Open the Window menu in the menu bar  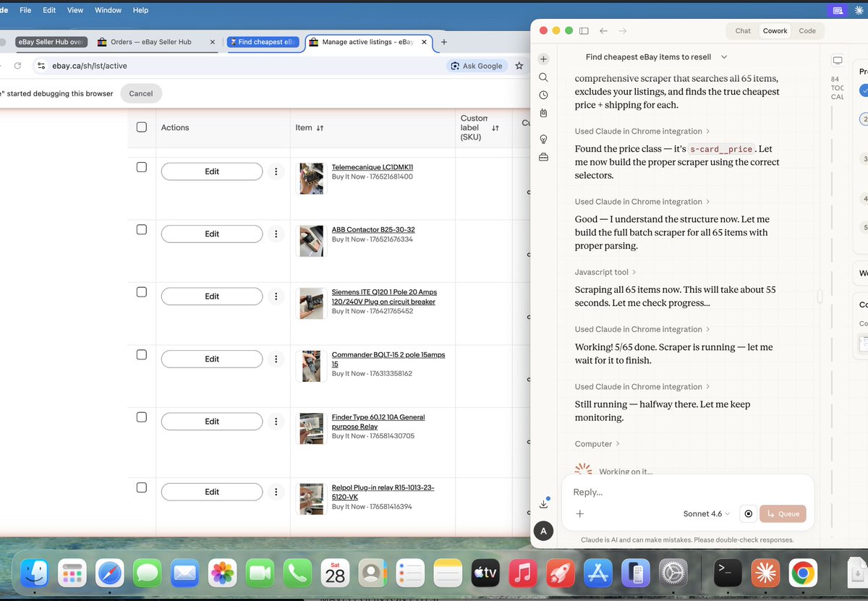(x=108, y=10)
